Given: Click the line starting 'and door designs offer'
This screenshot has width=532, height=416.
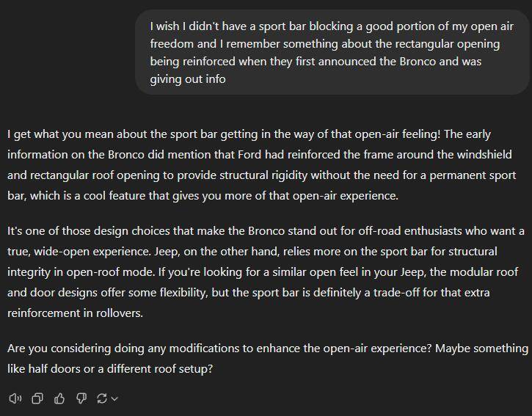Looking at the screenshot, I should [x=249, y=293].
